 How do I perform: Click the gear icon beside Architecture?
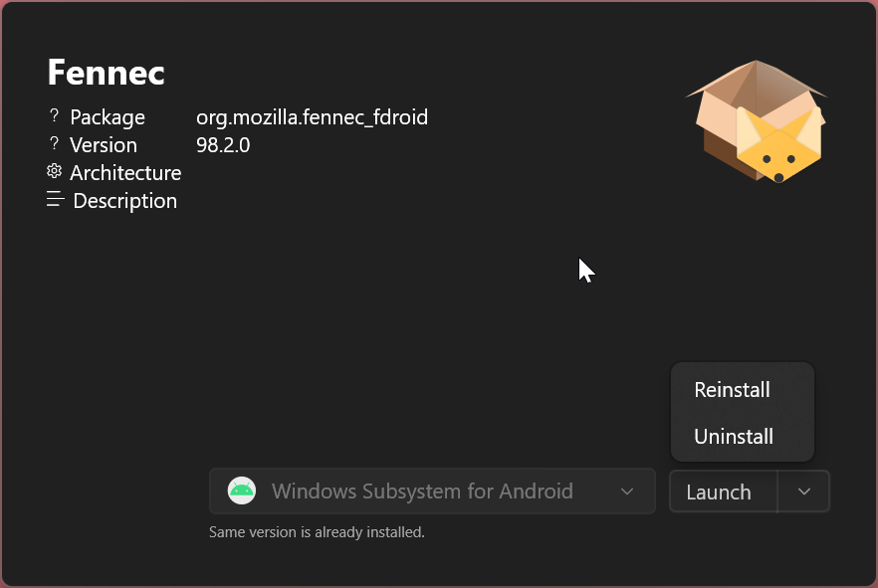pyautogui.click(x=55, y=171)
